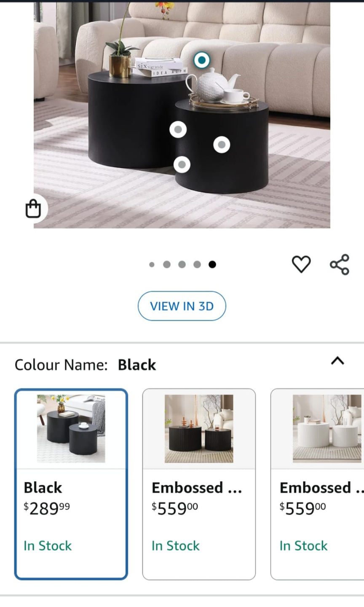Tap the shopping bag icon on image

click(x=33, y=208)
